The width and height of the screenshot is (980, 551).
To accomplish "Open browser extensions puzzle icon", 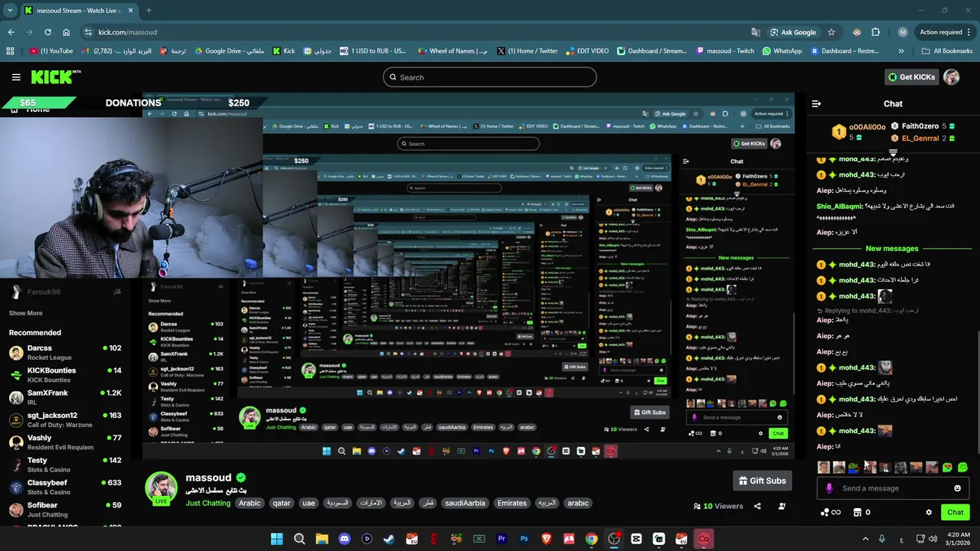I will [876, 32].
